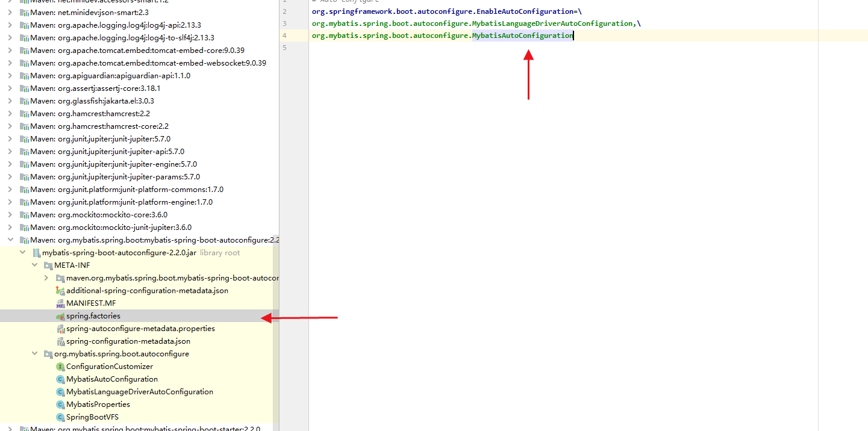This screenshot has height=431, width=868.
Task: Click the SpringBootVFS class icon
Action: point(60,417)
